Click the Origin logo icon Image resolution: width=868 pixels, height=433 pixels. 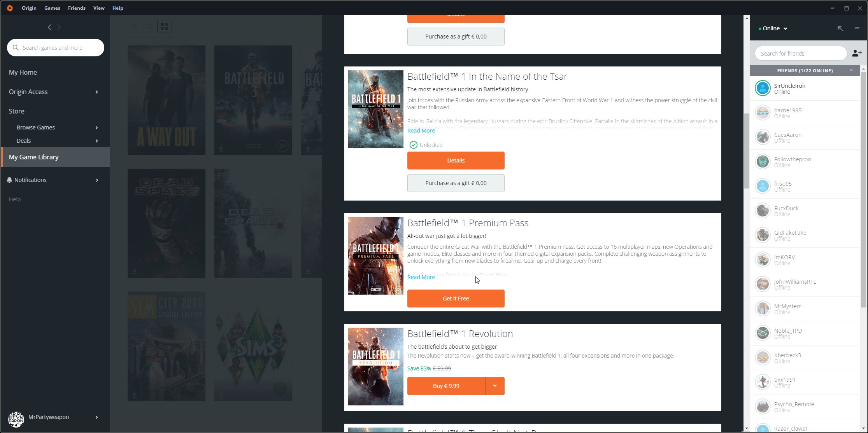(10, 8)
